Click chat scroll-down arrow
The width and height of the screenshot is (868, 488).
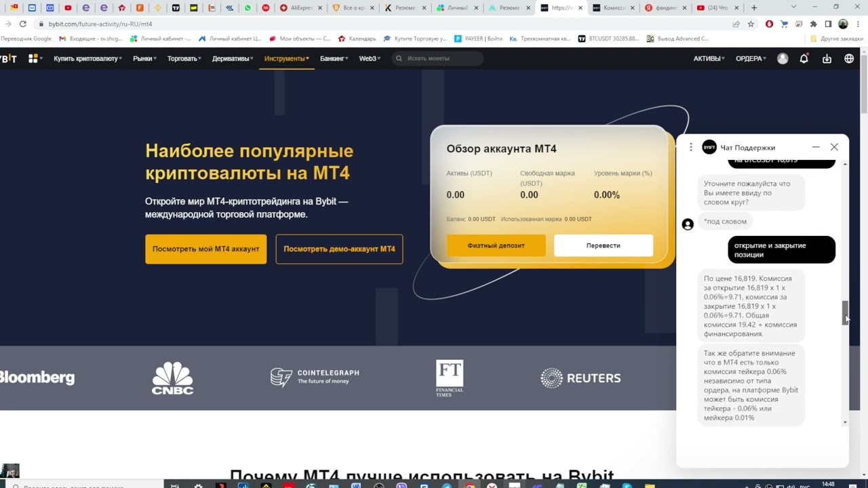point(845,422)
